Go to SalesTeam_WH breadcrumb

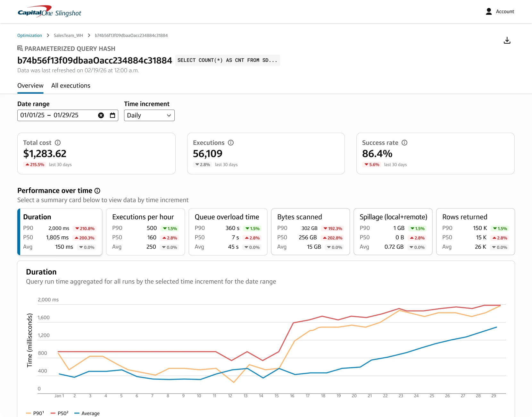68,36
